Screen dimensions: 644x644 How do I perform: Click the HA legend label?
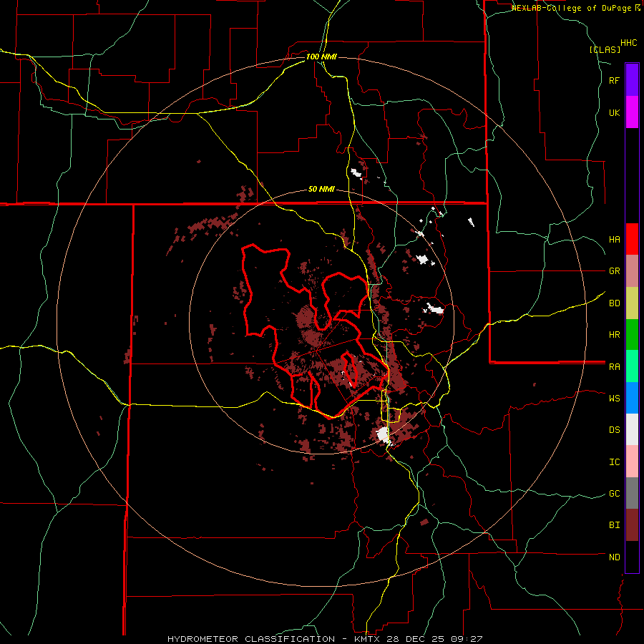pos(614,240)
